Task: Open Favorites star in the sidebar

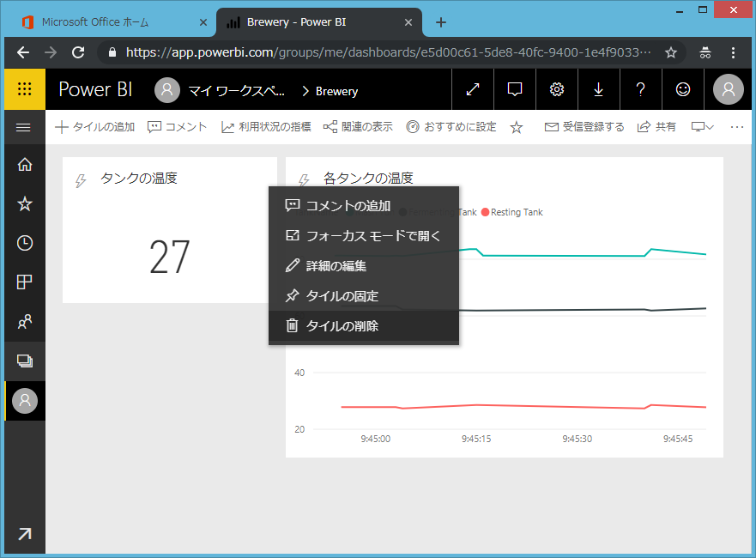Action: (x=25, y=203)
